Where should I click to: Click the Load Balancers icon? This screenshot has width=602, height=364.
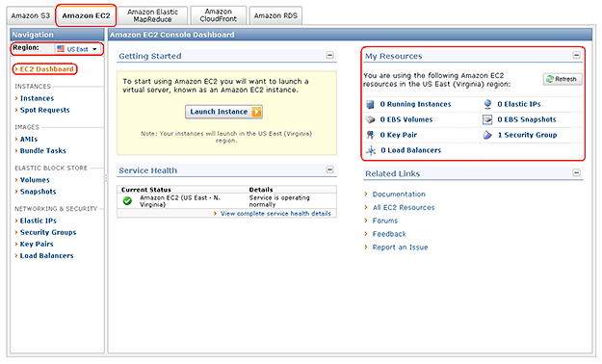(x=371, y=150)
